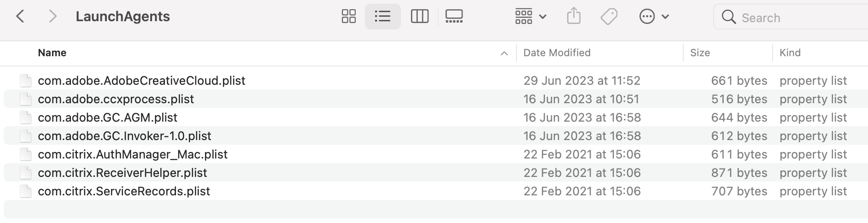The image size is (868, 223).
Task: Select the com.adobe.ccxprocess.plist file icon
Action: click(26, 99)
